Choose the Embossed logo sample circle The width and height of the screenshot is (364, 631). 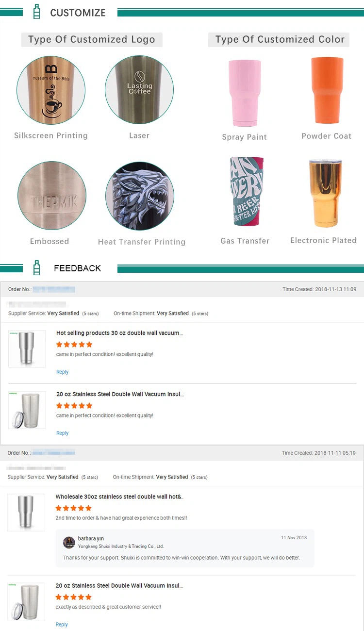[x=52, y=196]
